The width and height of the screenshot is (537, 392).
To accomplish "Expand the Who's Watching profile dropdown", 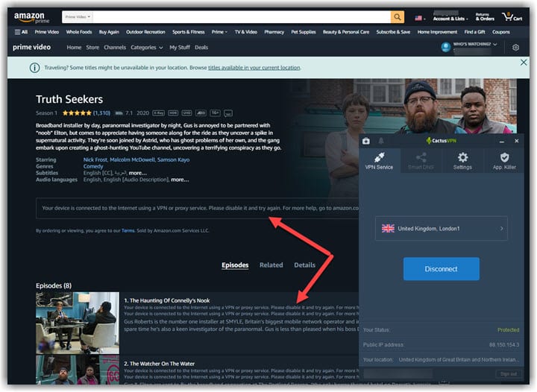I will pyautogui.click(x=474, y=44).
